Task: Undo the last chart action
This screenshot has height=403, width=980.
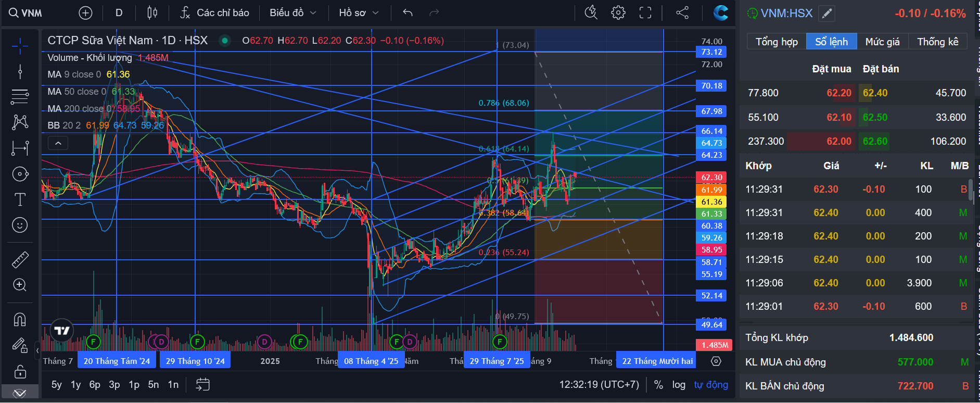Action: click(x=408, y=12)
